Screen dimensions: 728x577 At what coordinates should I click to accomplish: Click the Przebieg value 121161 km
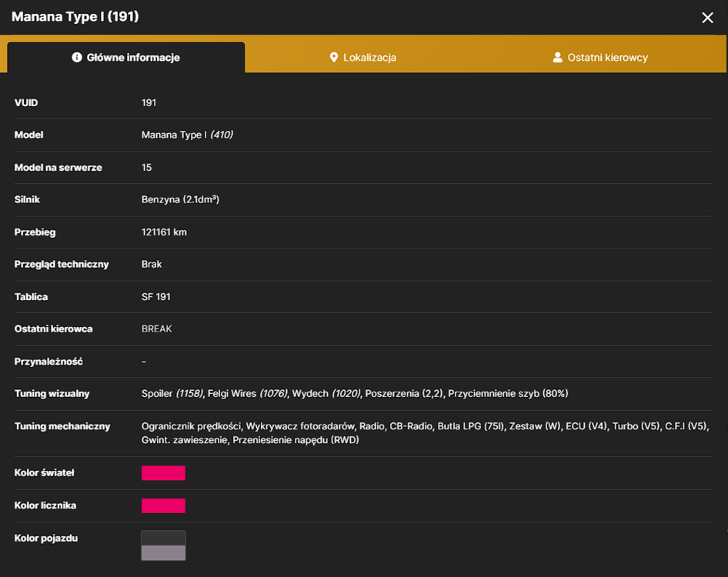[x=164, y=232]
